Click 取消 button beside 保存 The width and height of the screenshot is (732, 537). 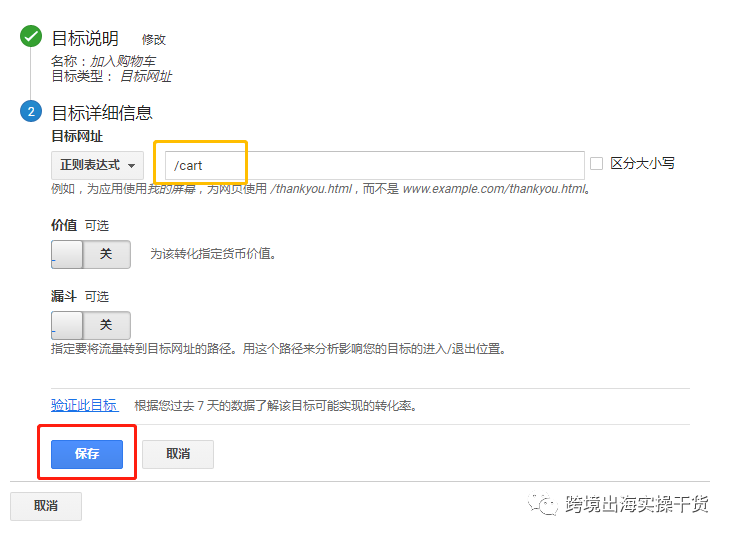(178, 454)
